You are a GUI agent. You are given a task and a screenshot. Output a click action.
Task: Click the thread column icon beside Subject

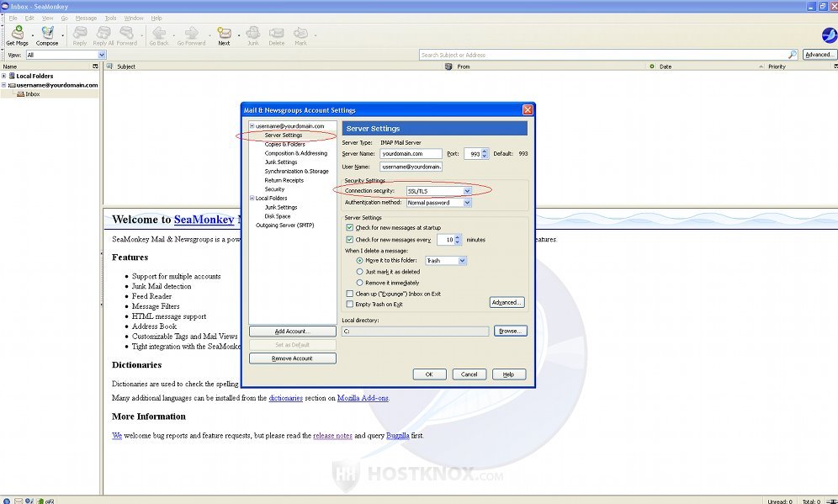tap(109, 66)
